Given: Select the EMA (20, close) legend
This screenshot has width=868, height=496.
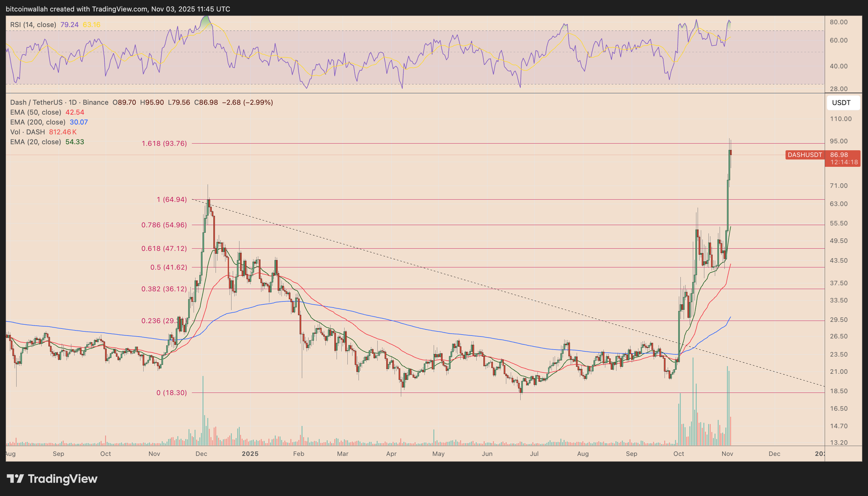Looking at the screenshot, I should 35,142.
